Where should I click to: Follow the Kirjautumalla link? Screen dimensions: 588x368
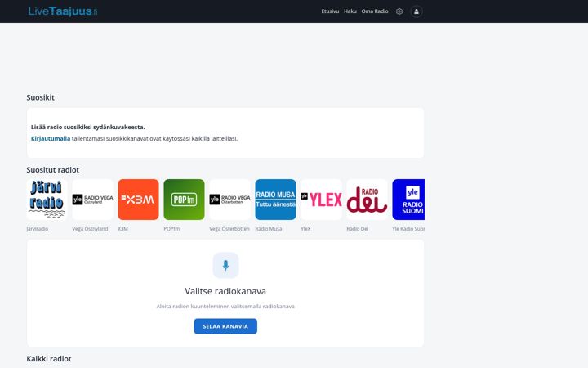pyautogui.click(x=51, y=138)
